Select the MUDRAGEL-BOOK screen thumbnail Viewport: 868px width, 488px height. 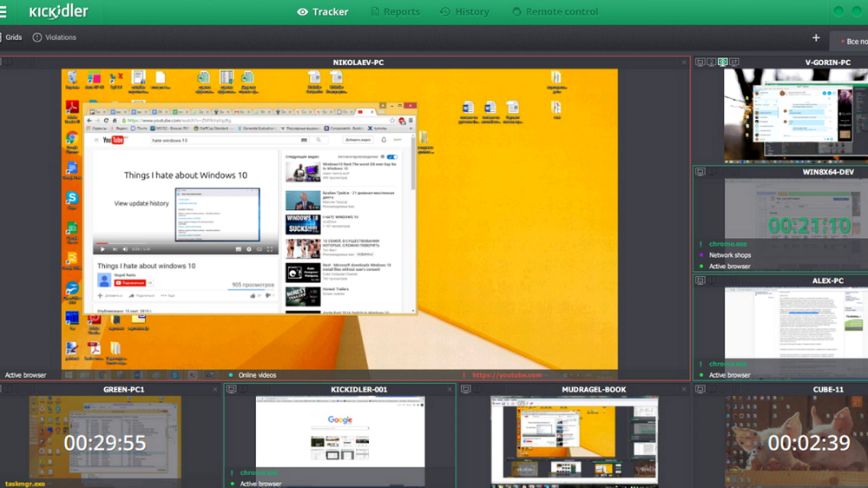[x=575, y=441]
